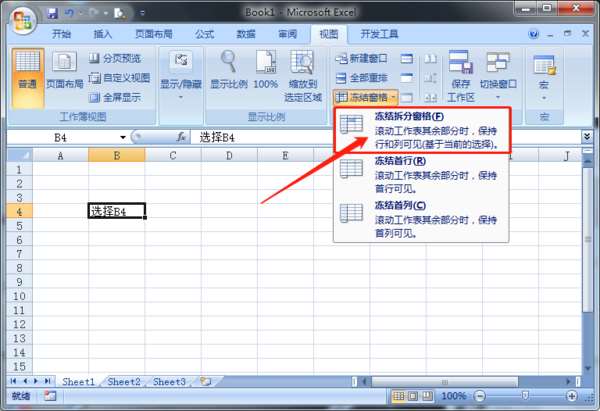Click macro record icon in status bar

(50, 396)
